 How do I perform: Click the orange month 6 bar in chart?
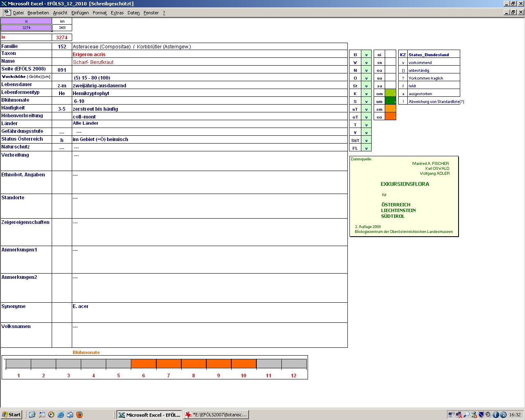click(x=144, y=364)
